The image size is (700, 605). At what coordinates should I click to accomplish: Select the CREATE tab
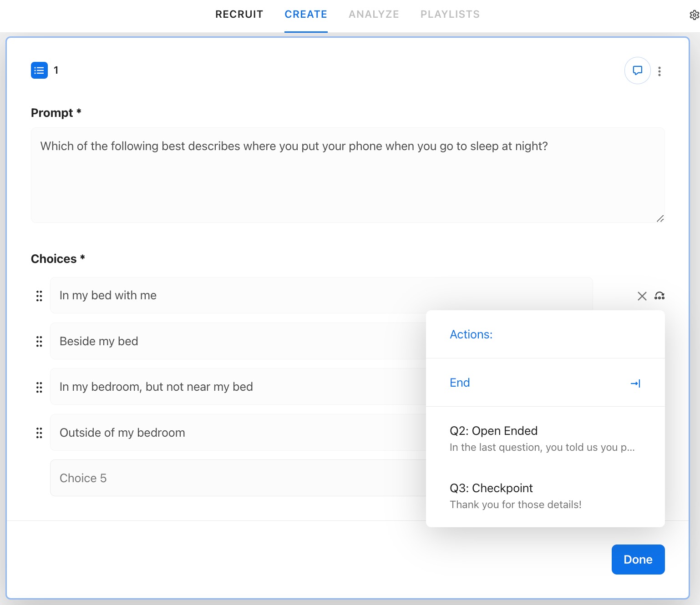[x=306, y=14]
